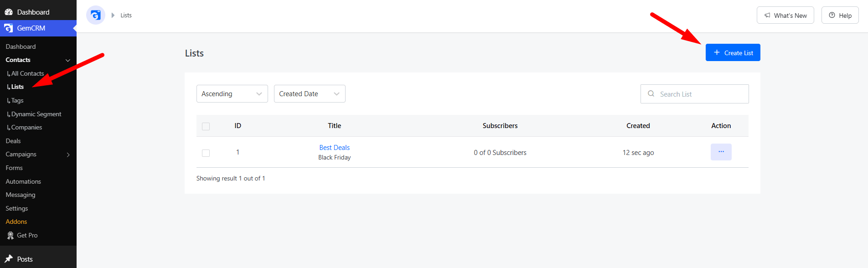Click the magnifier icon in Search List
Image resolution: width=868 pixels, height=268 pixels.
coord(651,93)
